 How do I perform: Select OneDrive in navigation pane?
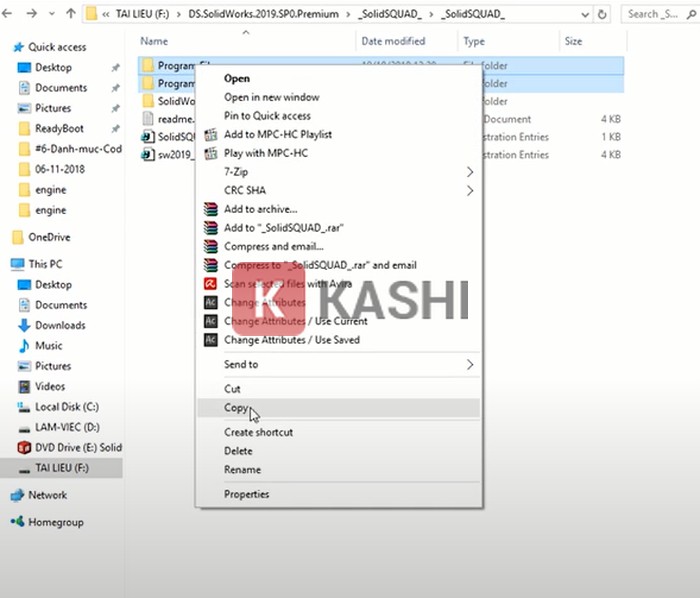point(49,237)
